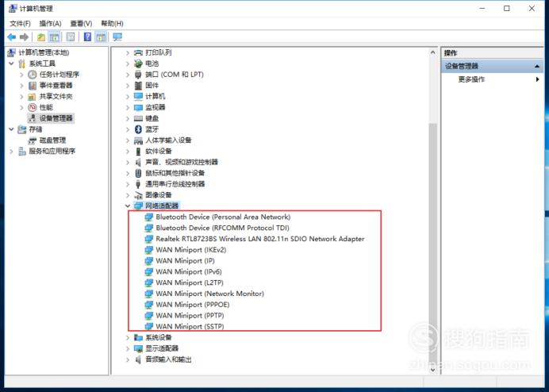Select 计算机管理(本地) root node
549x392 pixels.
coord(44,52)
